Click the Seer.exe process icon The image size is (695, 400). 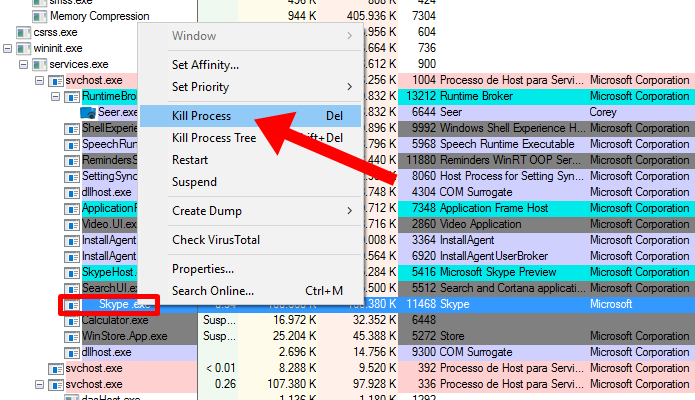[88, 113]
